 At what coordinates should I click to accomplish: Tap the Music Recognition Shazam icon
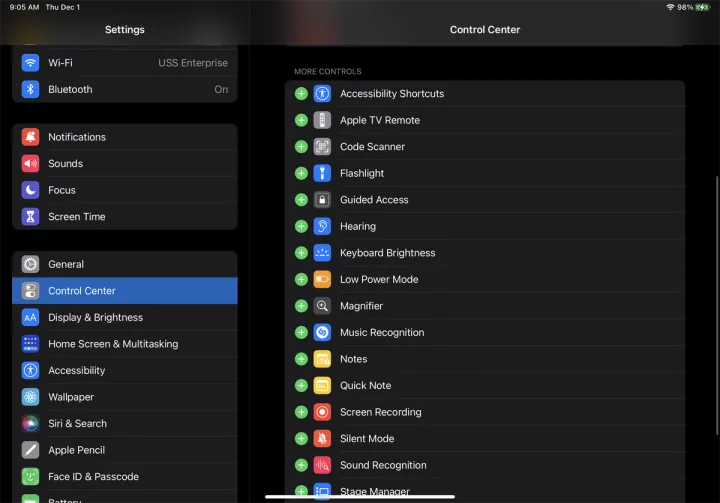(x=322, y=332)
